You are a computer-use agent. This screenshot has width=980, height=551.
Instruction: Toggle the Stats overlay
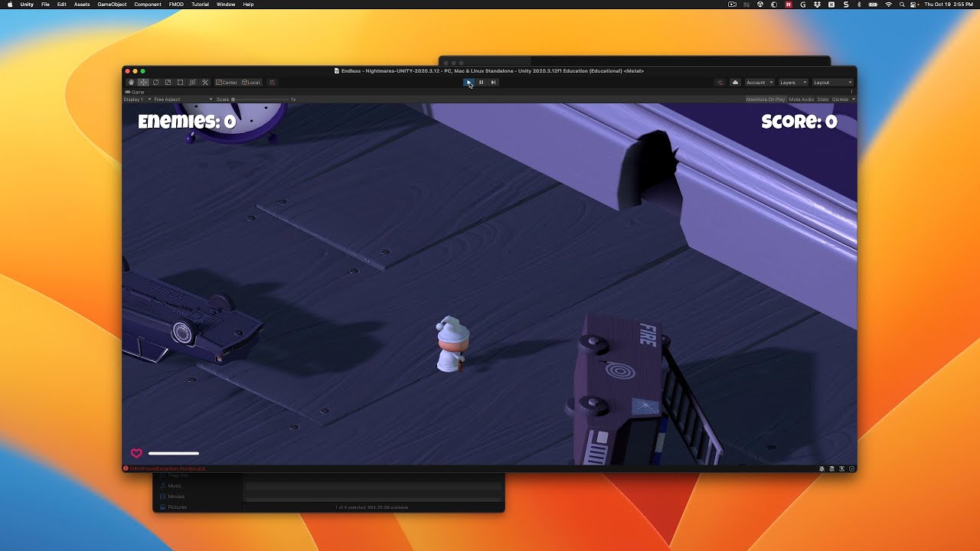(x=823, y=99)
